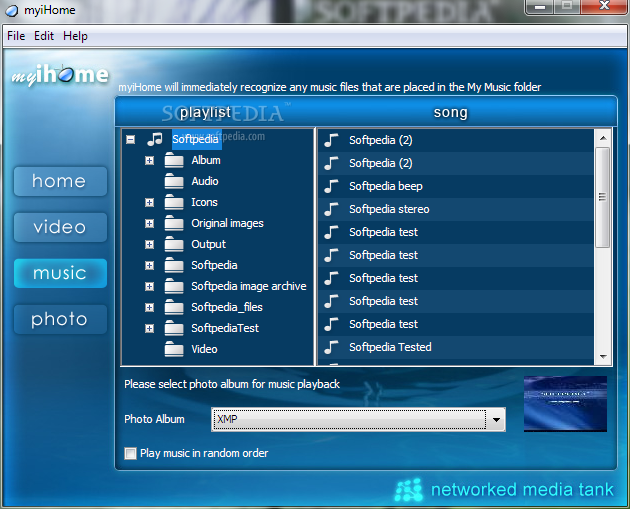Viewport: 630px width, 509px height.
Task: Select the Audio folder in playlist tree
Action: click(205, 181)
